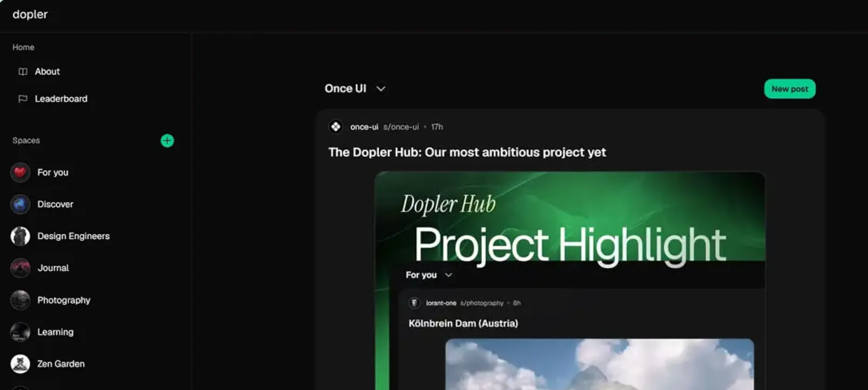Open the About page book icon
Screen dimensions: 868x390
click(23, 72)
